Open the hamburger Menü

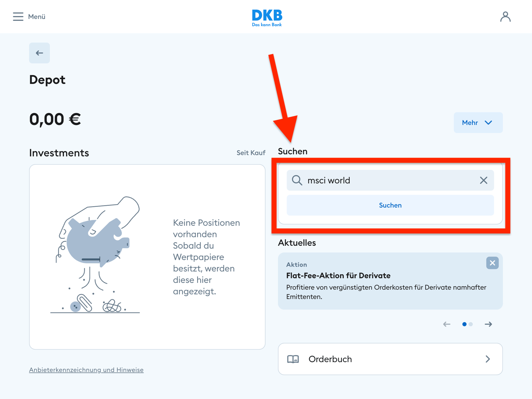coord(18,17)
